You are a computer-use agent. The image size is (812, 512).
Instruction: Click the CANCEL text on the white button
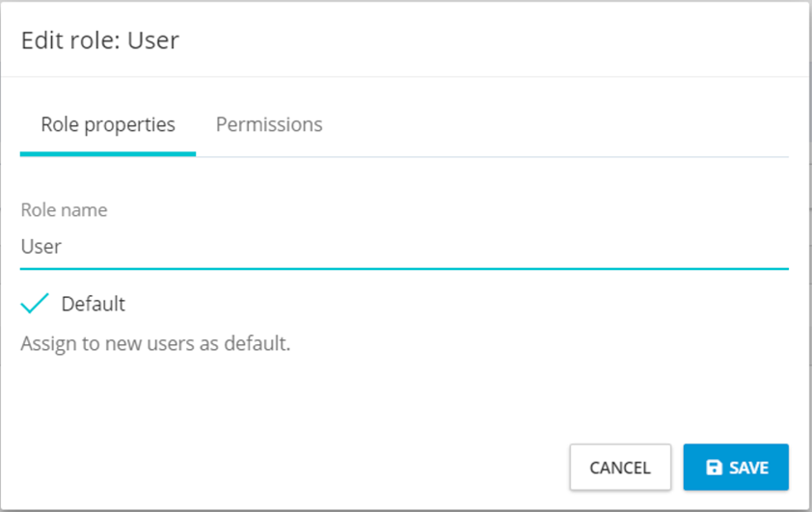(620, 468)
